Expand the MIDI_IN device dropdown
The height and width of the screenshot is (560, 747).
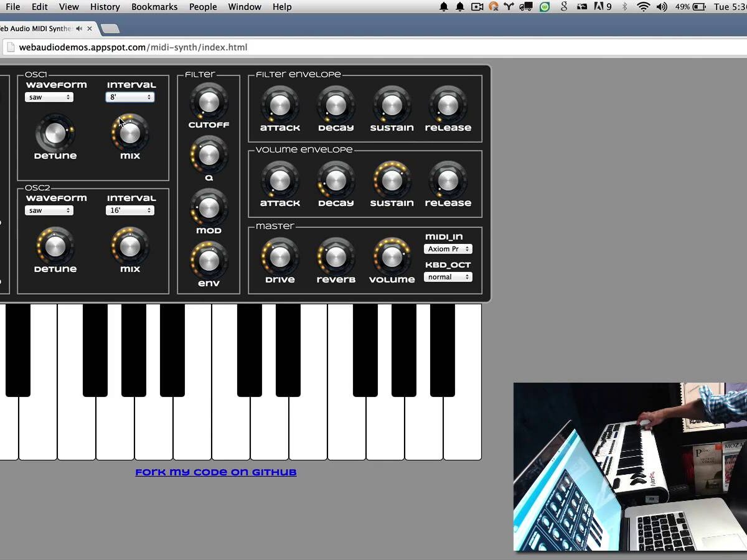(448, 249)
